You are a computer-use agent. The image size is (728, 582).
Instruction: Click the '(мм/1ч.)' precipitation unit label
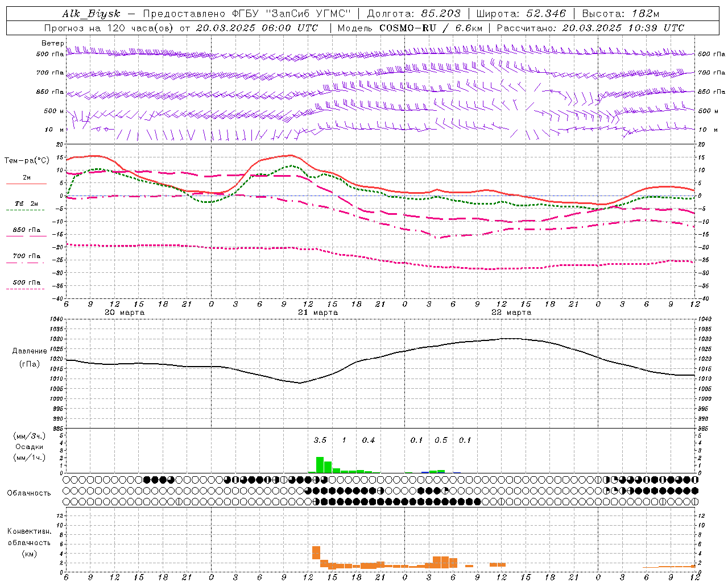pyautogui.click(x=30, y=458)
